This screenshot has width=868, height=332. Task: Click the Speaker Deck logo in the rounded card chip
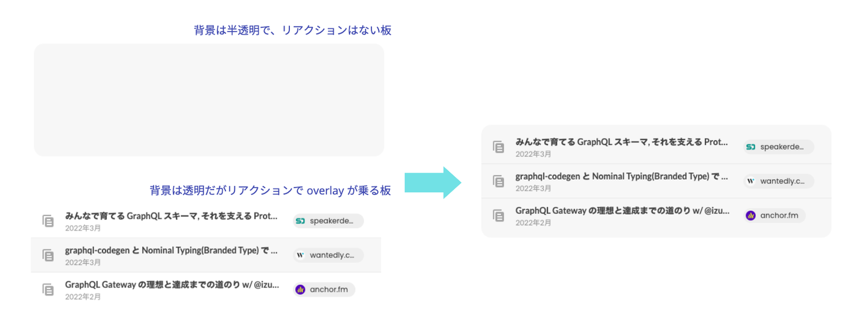click(750, 147)
